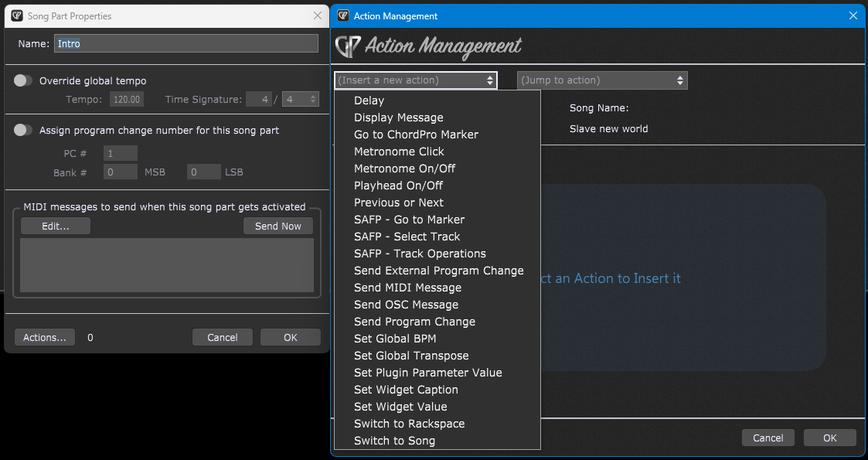Choose Switch to Rackspace action
The width and height of the screenshot is (868, 460).
pyautogui.click(x=410, y=423)
